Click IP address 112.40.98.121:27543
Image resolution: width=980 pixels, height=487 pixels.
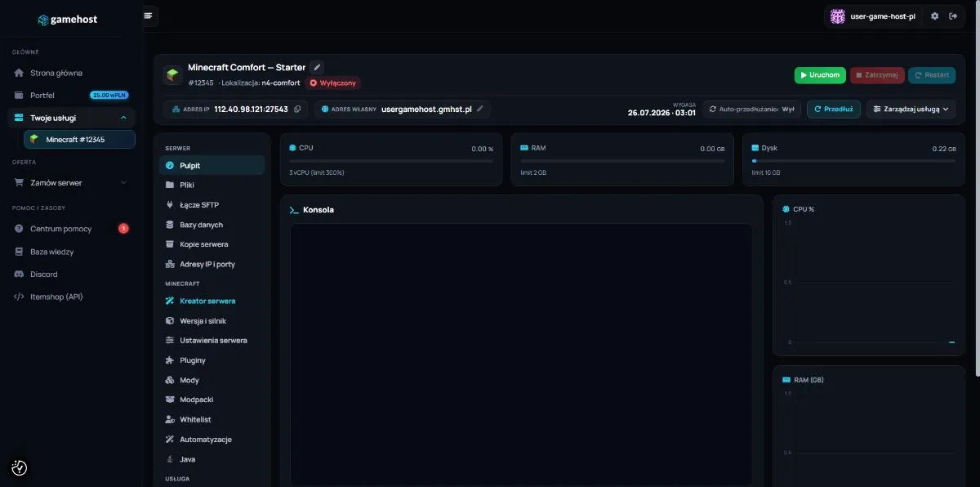(251, 109)
